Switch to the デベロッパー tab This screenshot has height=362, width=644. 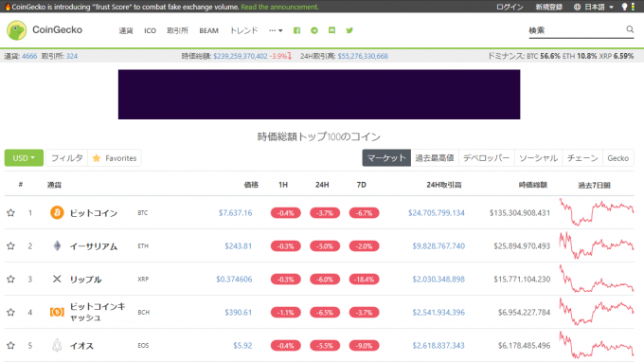(486, 158)
